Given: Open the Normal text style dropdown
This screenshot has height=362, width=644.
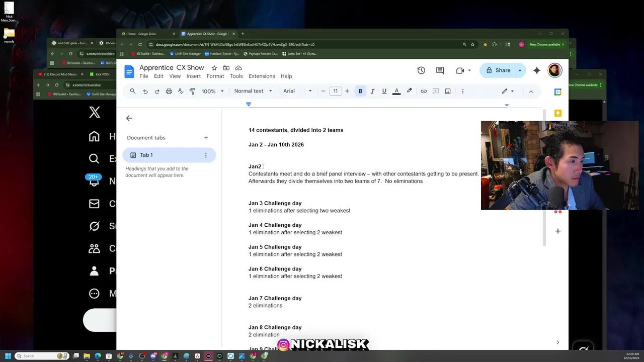Looking at the screenshot, I should (253, 91).
